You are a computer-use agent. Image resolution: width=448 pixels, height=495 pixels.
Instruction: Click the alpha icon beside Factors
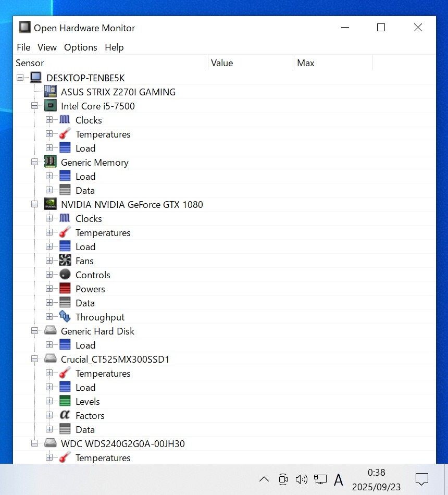[65, 415]
